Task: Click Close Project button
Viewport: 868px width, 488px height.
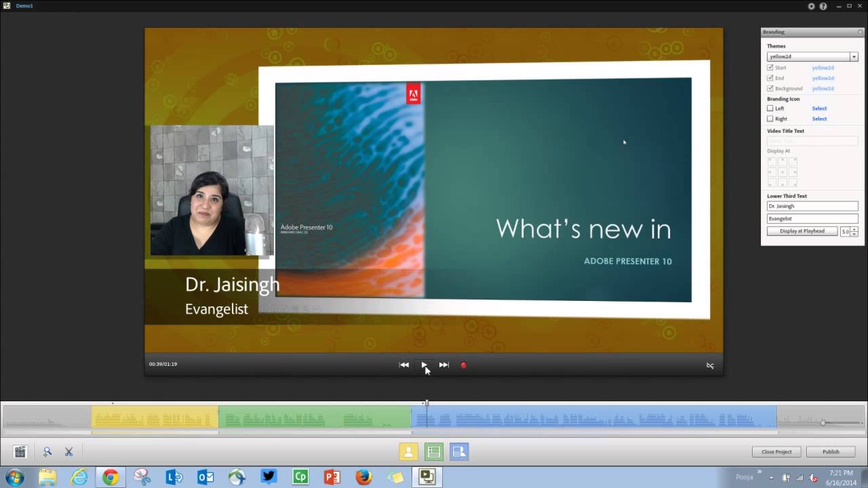Action: [776, 451]
